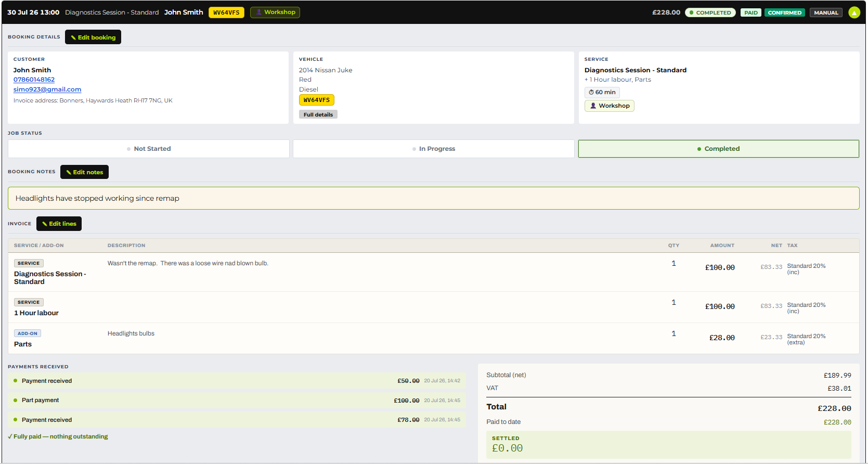
Task: Click the header total £228.00
Action: [x=666, y=12]
